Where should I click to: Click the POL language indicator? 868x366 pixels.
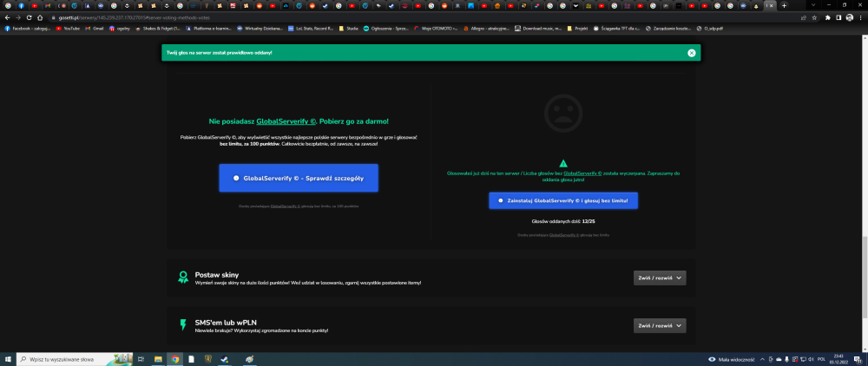click(x=820, y=359)
